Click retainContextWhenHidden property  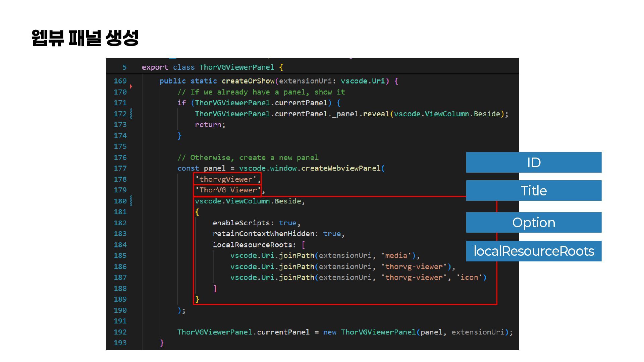(x=263, y=234)
